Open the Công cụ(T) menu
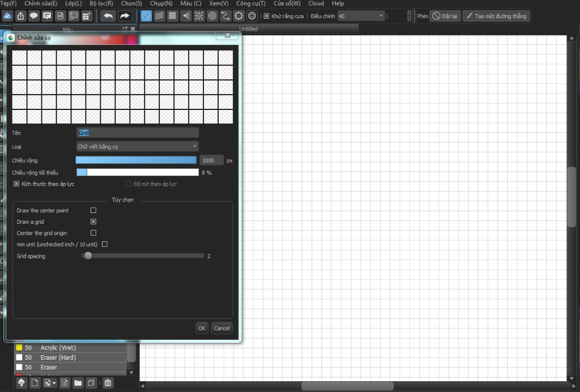This screenshot has width=580, height=392. 251,3
